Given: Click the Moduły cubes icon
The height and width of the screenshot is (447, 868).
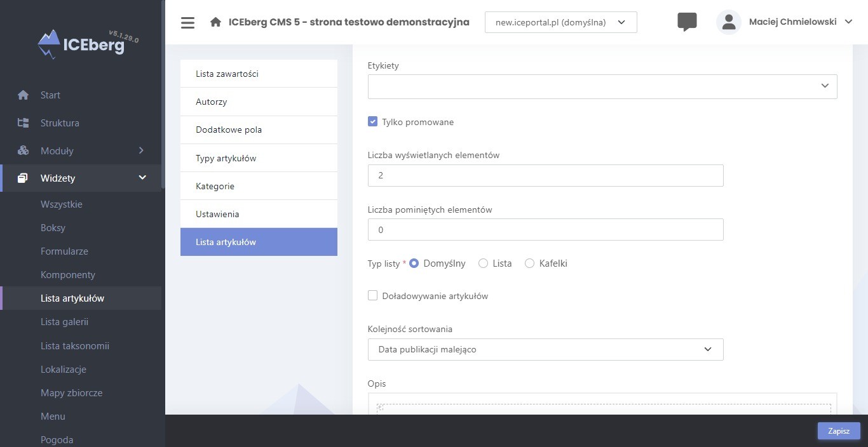Looking at the screenshot, I should click(24, 151).
